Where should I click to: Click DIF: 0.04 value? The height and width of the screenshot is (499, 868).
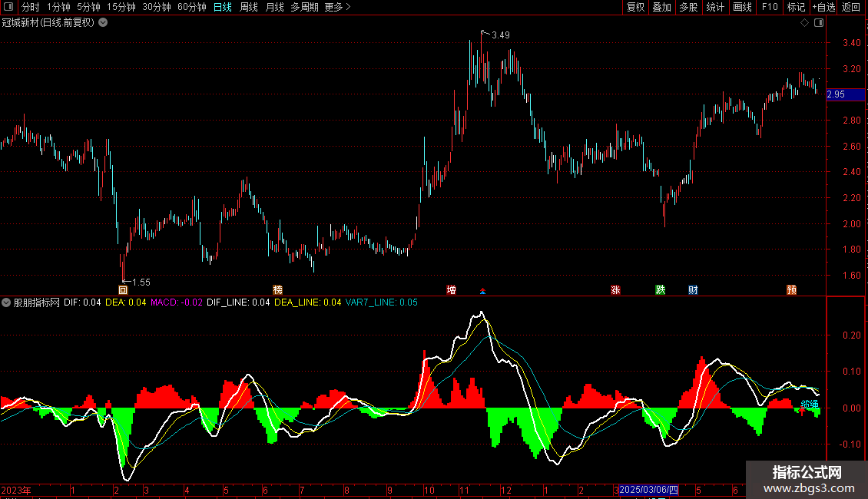click(82, 302)
